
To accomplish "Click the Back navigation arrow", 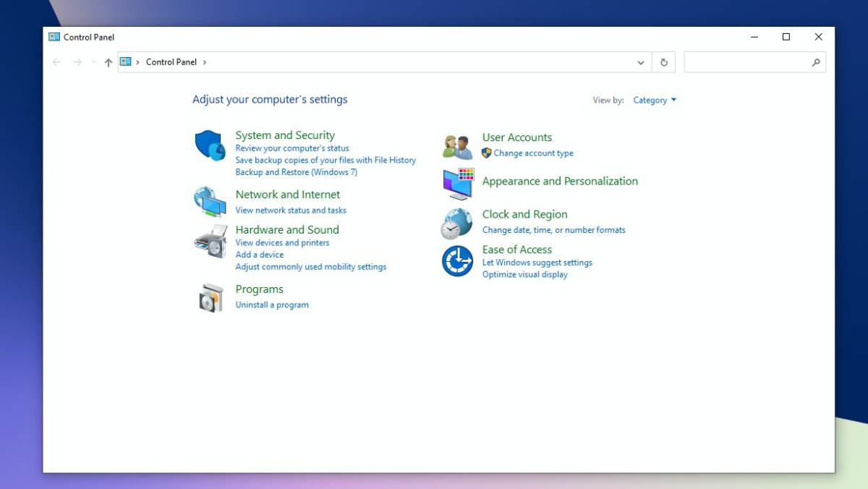I will pyautogui.click(x=56, y=62).
